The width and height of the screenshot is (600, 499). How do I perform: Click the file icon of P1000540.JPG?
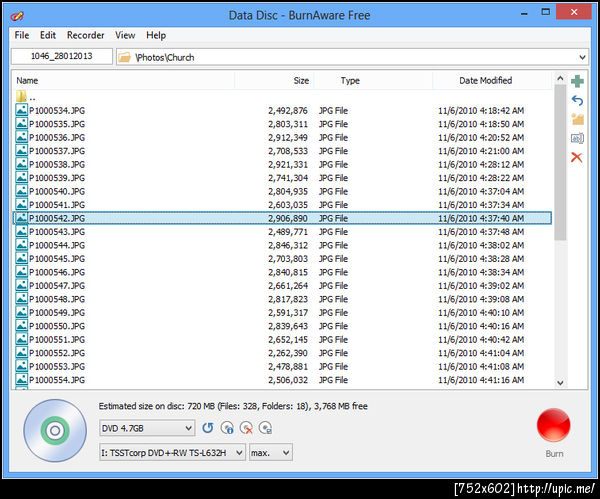21,191
